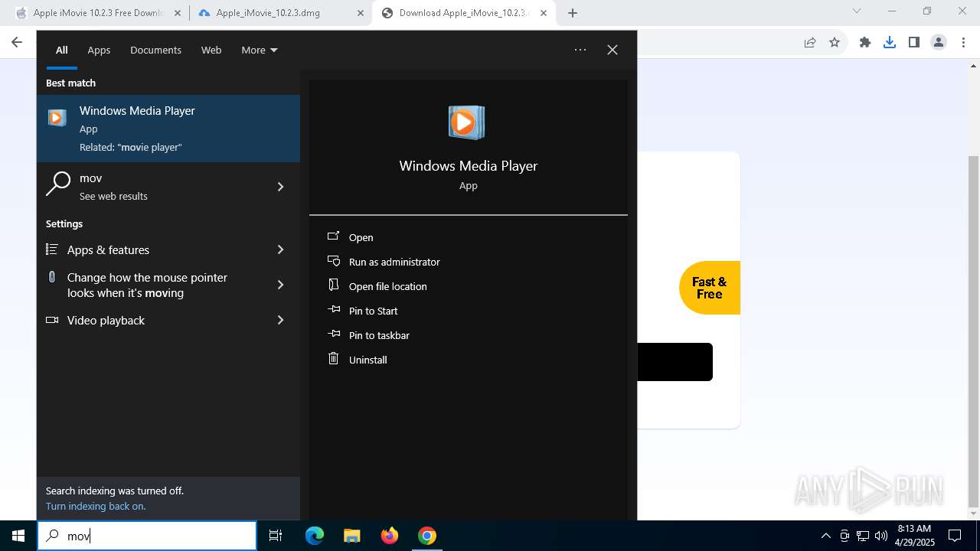
Task: Close the Windows search panel
Action: click(x=612, y=50)
